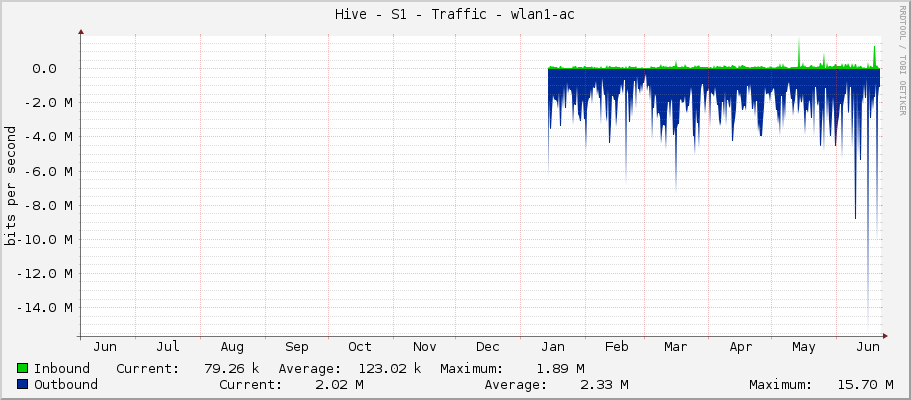Click the 'Feb' month label
The height and width of the screenshot is (400, 911).
point(616,347)
